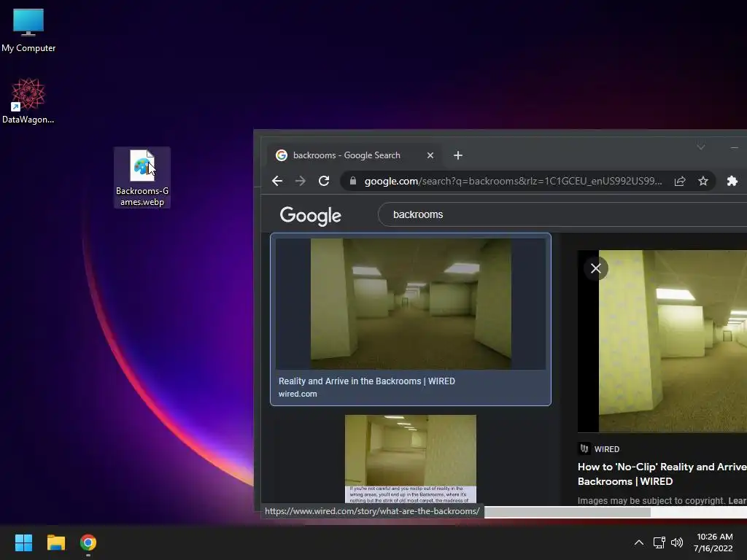This screenshot has height=560, width=747.
Task: Open the volume control tray icon
Action: (676, 542)
